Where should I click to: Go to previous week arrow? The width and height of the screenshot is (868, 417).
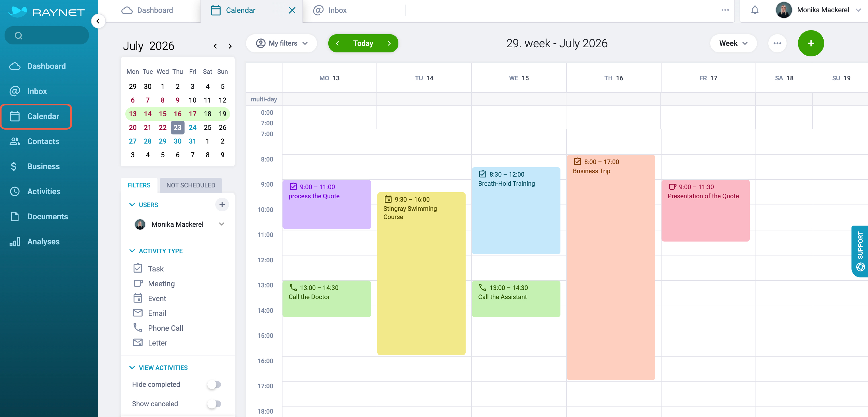click(x=337, y=43)
